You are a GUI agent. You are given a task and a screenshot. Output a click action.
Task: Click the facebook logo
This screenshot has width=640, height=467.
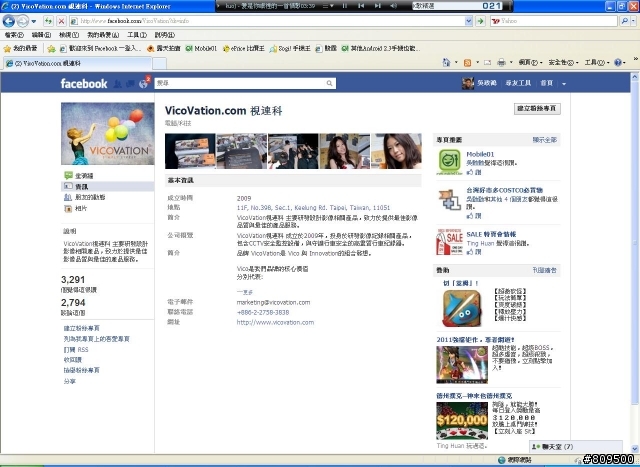[84, 84]
